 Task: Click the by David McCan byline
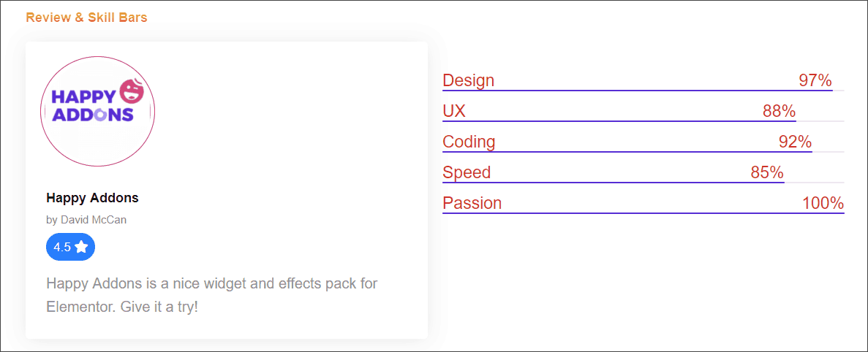coord(86,219)
